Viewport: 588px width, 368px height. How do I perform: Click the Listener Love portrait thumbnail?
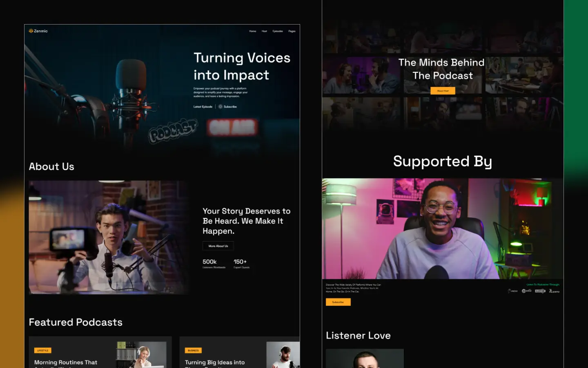pos(365,358)
